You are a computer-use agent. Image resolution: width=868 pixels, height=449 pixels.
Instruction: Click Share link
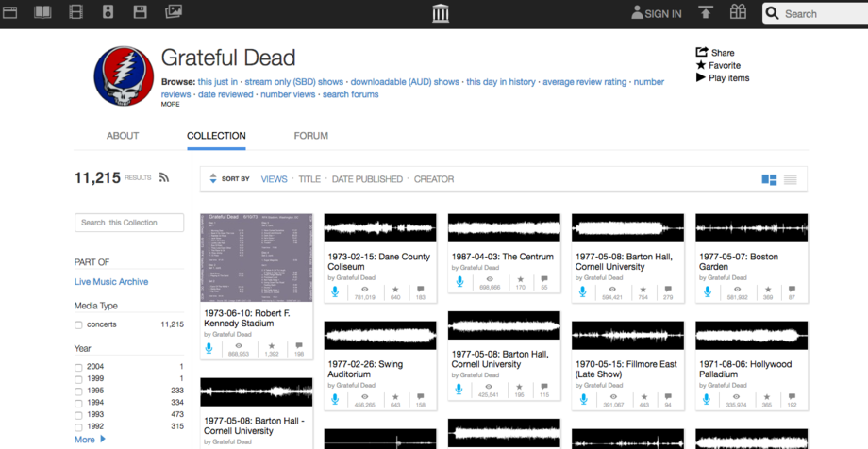click(715, 53)
